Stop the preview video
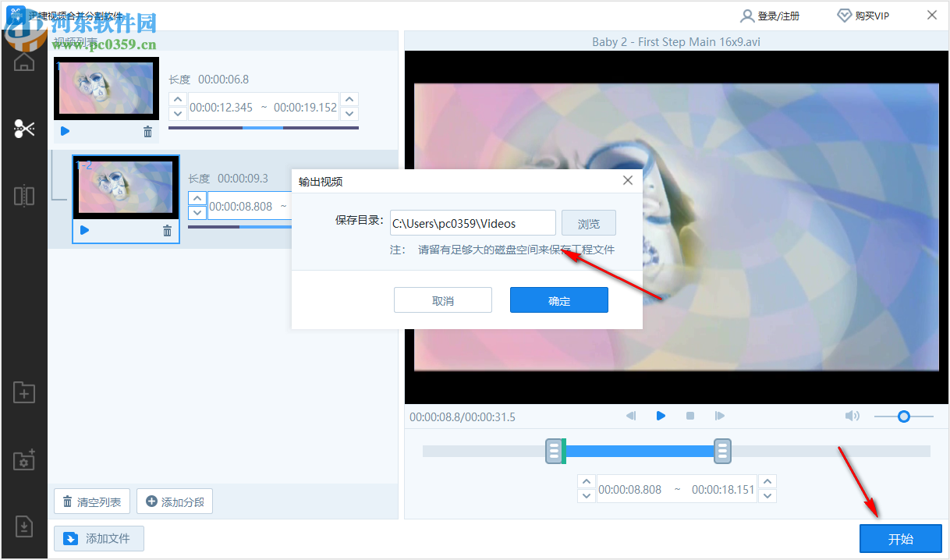 [x=690, y=416]
